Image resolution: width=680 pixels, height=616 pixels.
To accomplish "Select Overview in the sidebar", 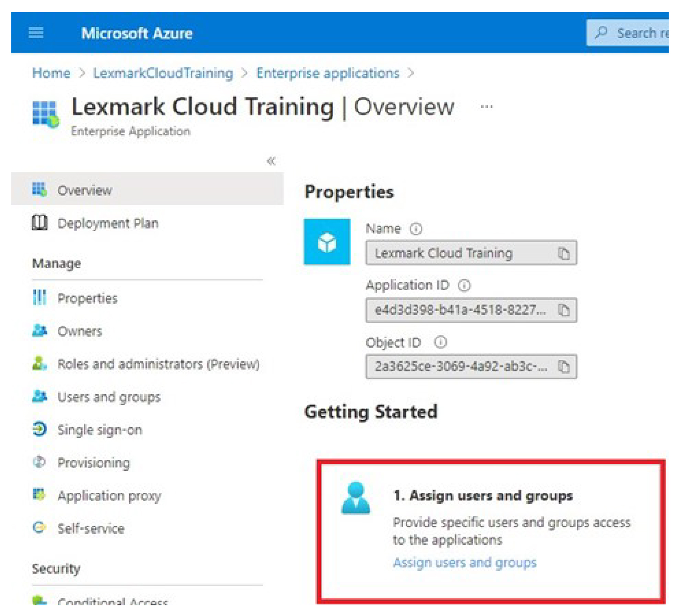I will tap(84, 190).
